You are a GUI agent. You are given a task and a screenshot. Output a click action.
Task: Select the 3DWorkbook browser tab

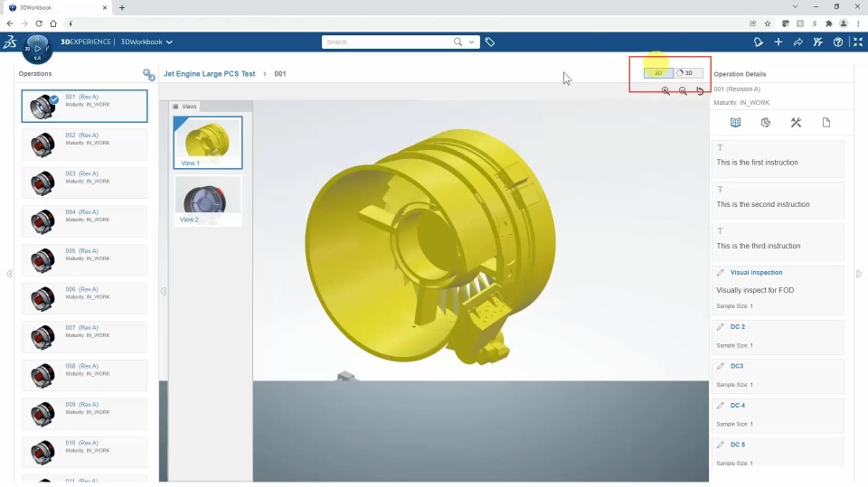[57, 8]
